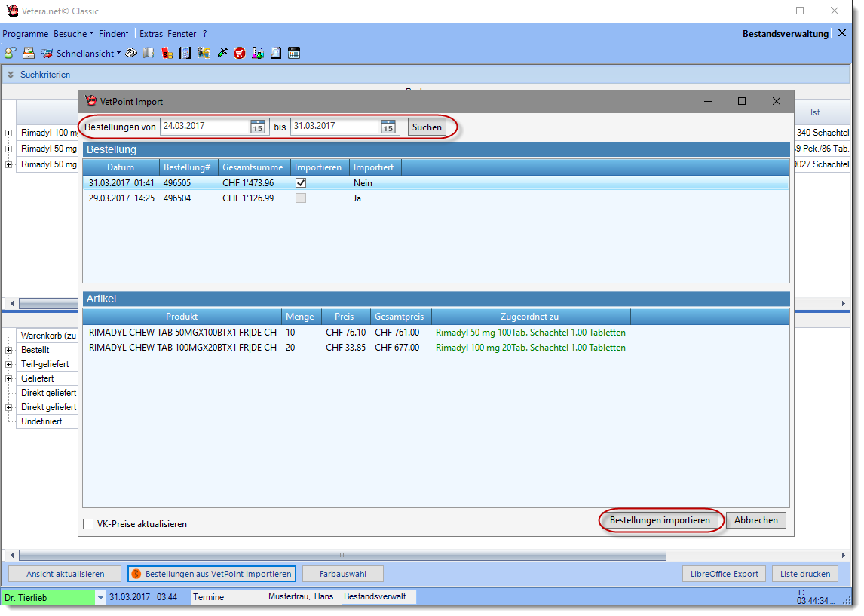The height and width of the screenshot is (616, 864).
Task: Open the calendar picker for the start date
Action: click(x=258, y=127)
